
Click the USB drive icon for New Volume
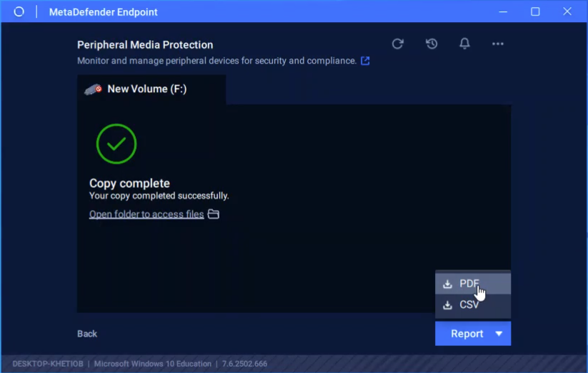[93, 89]
